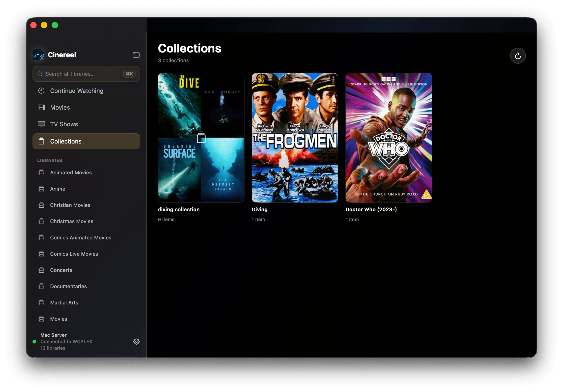Click the Anime library icon
The image size is (563, 392).
click(41, 189)
